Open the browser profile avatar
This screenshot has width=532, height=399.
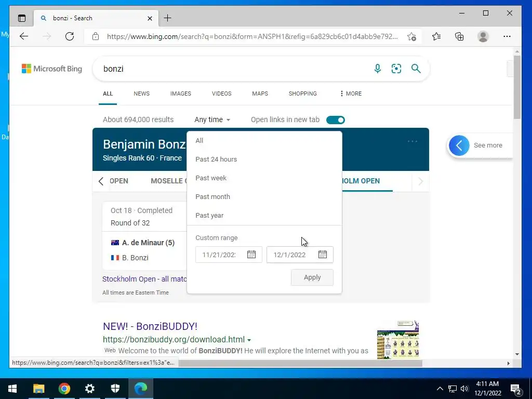(483, 36)
